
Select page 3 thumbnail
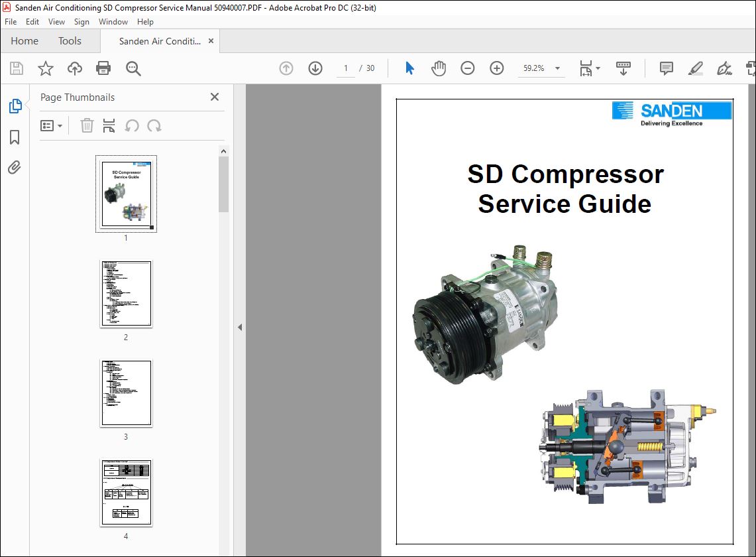(x=127, y=393)
